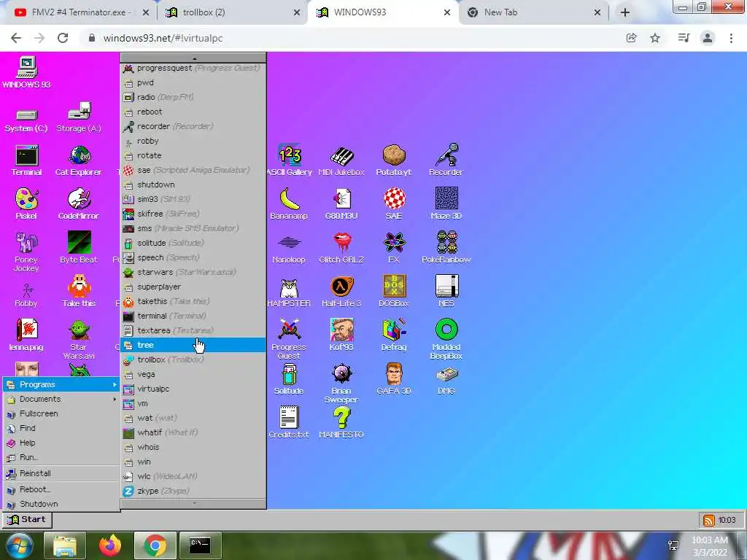This screenshot has width=747, height=560.
Task: Open PokéRainbow desktop icon
Action: click(x=446, y=248)
